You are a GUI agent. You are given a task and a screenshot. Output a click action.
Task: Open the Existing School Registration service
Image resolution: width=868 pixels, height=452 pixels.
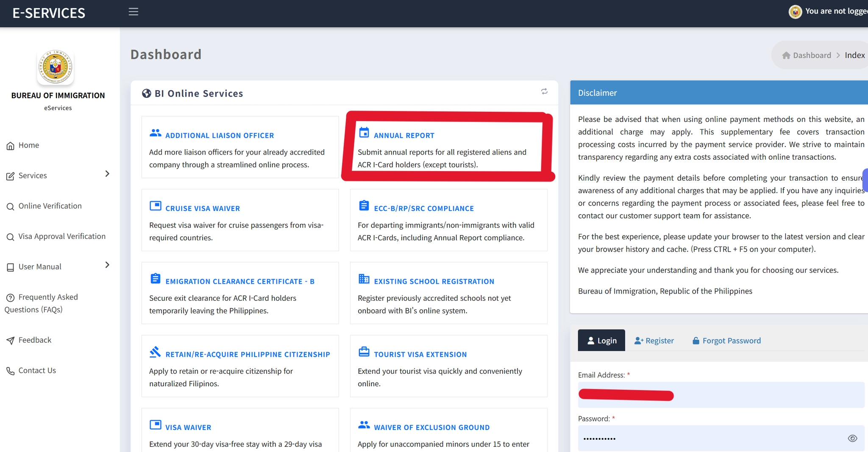[x=434, y=282]
